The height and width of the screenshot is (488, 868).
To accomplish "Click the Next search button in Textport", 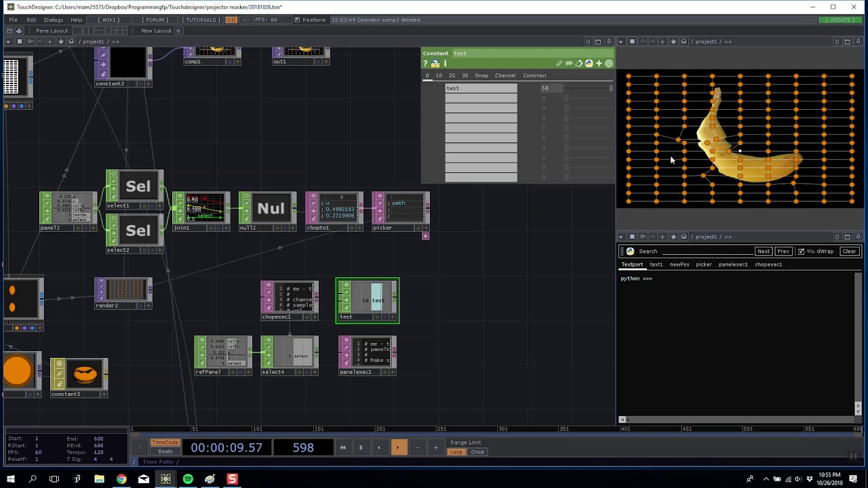I will coord(764,251).
